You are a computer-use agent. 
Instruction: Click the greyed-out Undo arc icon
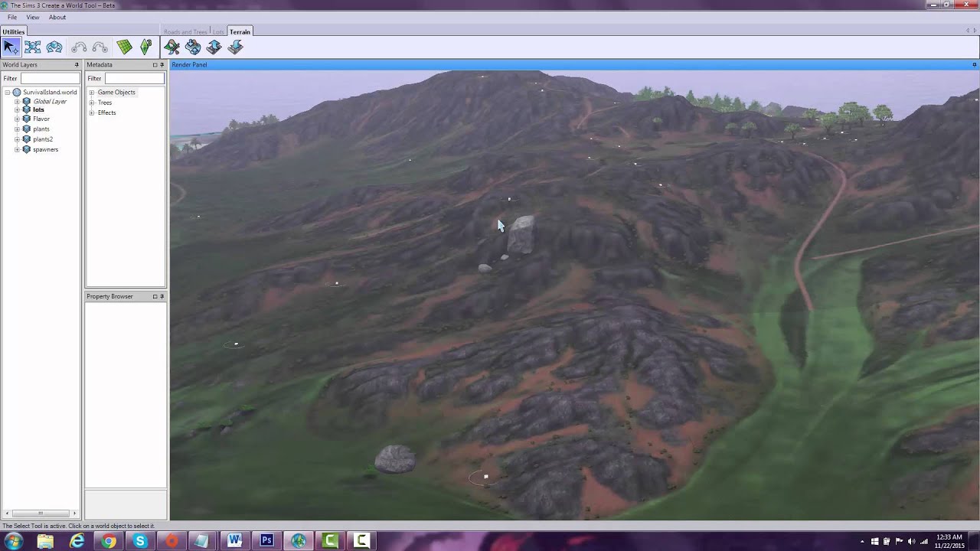[x=78, y=47]
